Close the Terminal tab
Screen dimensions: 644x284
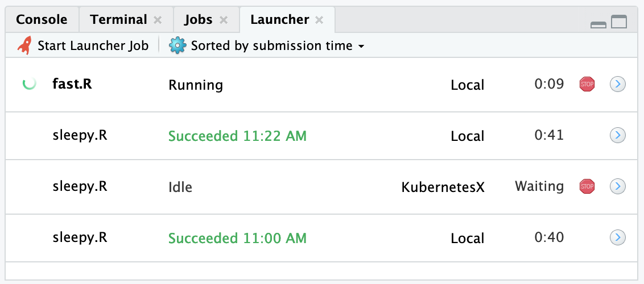click(158, 20)
